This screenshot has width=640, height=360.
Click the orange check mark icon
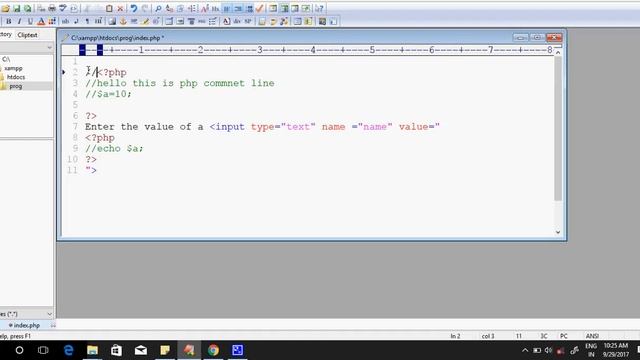click(x=260, y=8)
